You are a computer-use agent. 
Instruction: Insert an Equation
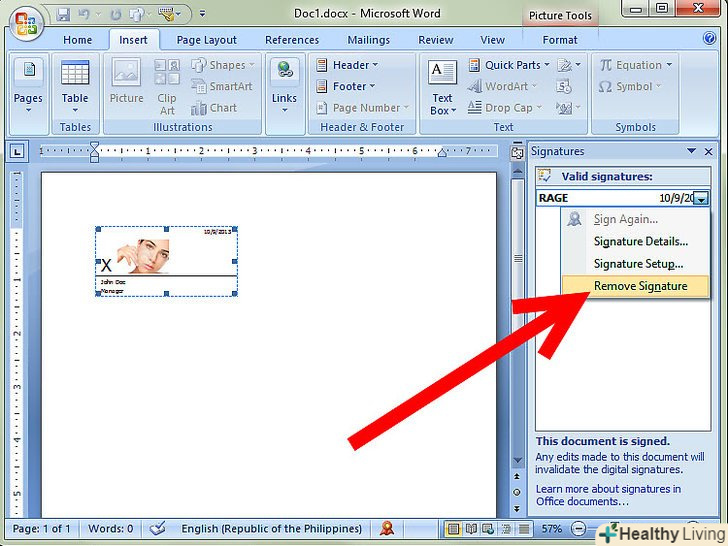point(635,65)
